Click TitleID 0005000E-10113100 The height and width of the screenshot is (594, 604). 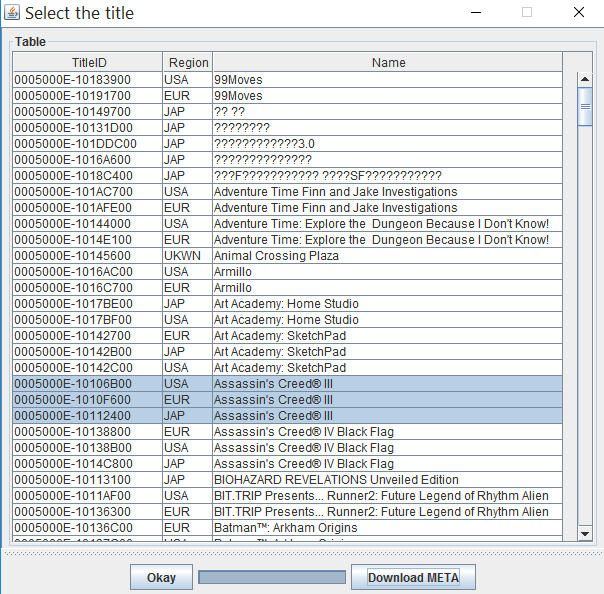pyautogui.click(x=88, y=480)
